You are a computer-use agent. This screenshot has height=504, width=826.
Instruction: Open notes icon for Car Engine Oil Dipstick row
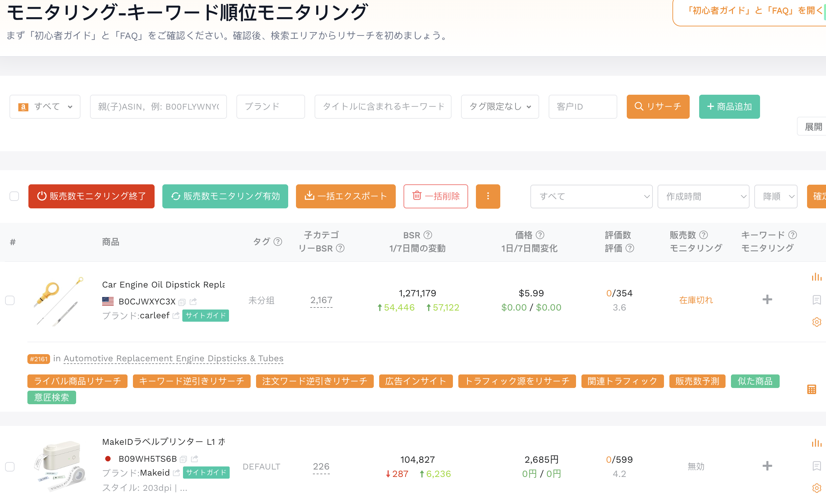click(817, 300)
